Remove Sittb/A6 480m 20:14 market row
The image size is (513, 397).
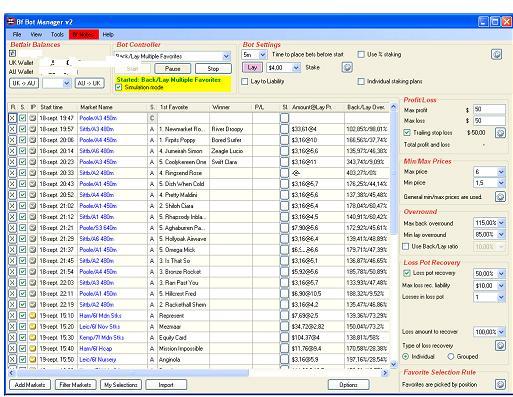12,151
